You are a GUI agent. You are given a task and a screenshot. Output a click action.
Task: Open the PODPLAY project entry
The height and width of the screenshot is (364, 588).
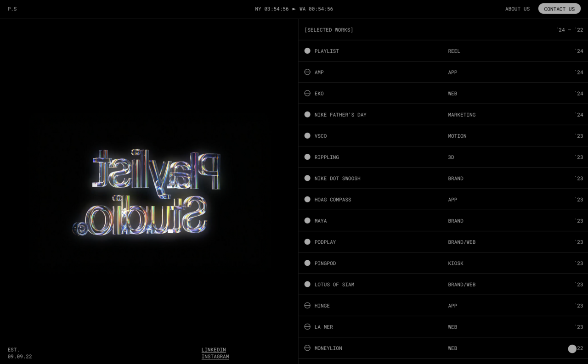point(325,242)
